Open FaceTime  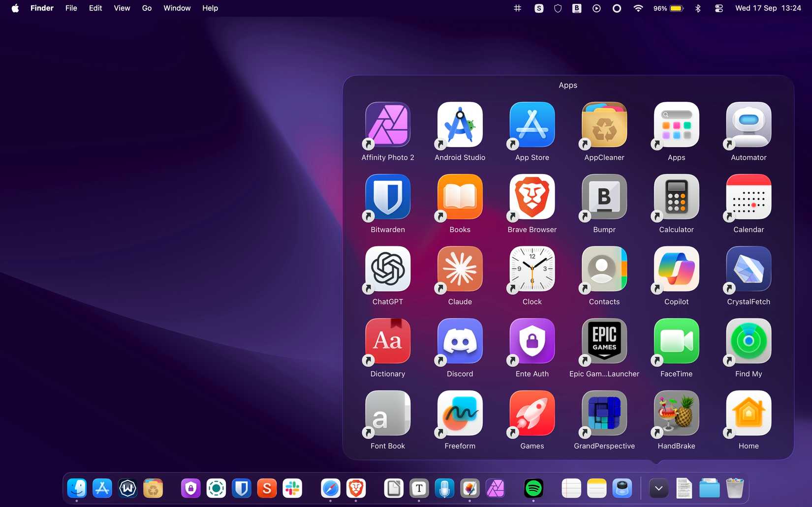coord(677,341)
